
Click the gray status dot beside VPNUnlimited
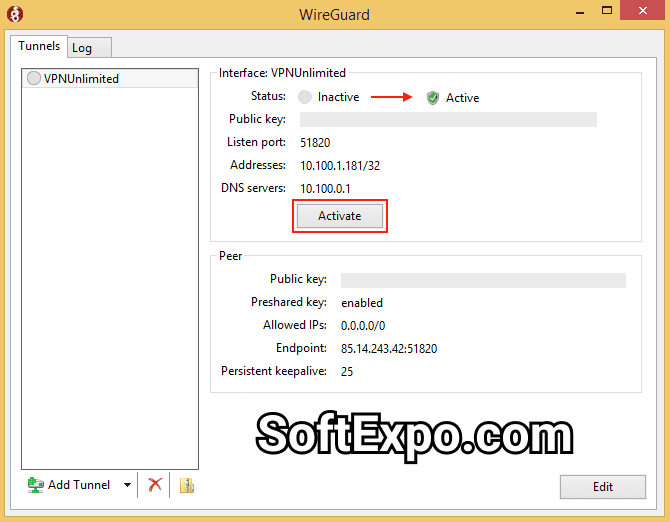[x=34, y=79]
